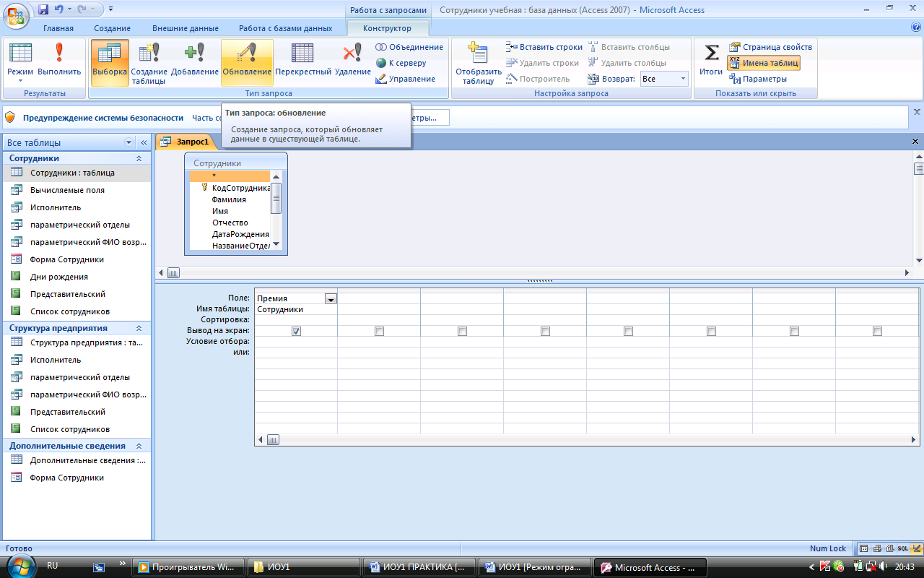This screenshot has width=924, height=578.
Task: Open the Режим view dropdown arrow
Action: coord(20,80)
